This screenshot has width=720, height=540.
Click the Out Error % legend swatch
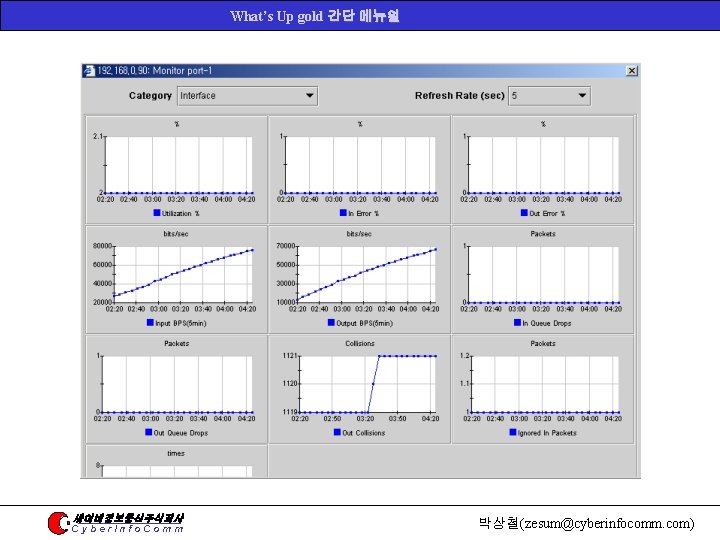click(524, 213)
